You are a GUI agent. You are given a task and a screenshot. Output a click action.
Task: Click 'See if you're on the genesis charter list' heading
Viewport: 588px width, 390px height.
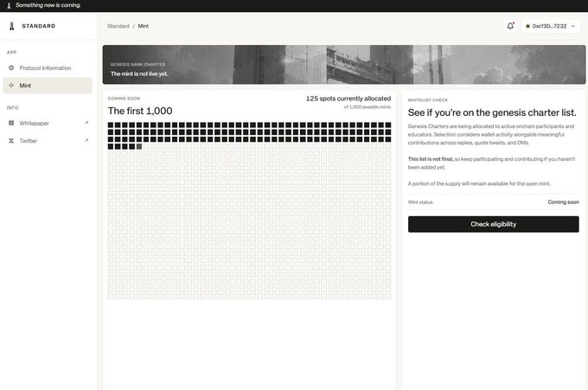point(492,112)
